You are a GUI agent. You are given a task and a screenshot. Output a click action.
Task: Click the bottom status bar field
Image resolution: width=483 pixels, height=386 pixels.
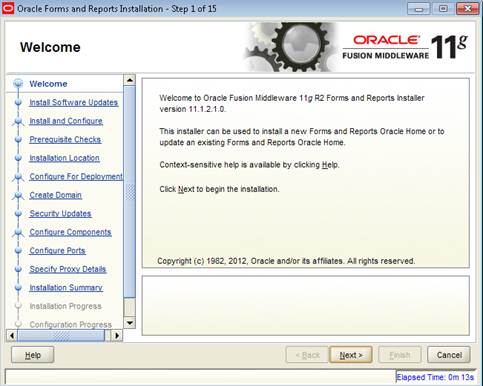coord(200,377)
